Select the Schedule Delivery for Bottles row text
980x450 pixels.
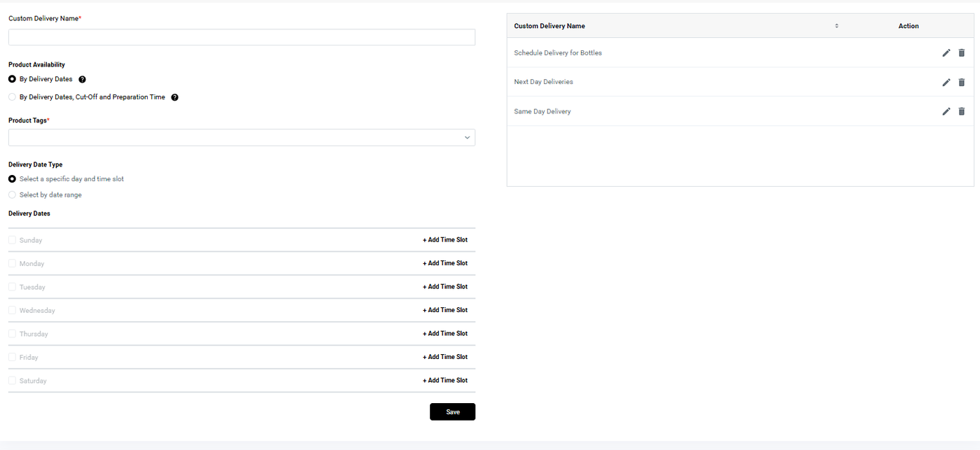[x=558, y=52]
